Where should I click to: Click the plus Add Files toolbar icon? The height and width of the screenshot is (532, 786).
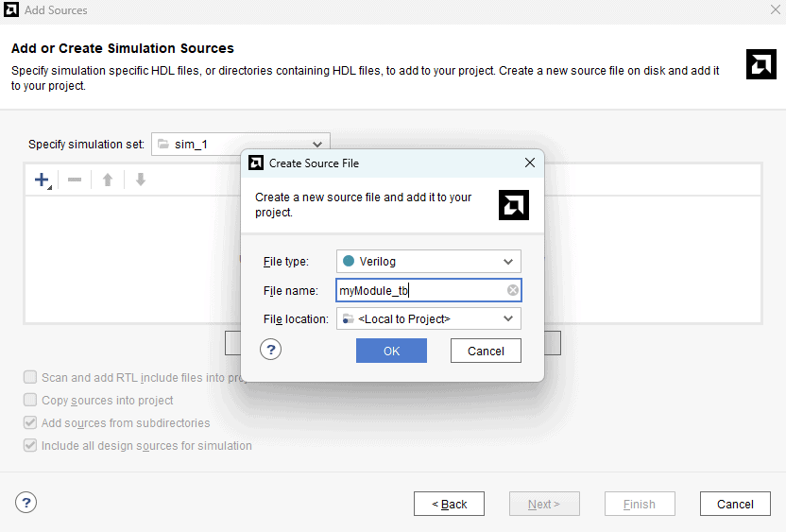tap(43, 180)
